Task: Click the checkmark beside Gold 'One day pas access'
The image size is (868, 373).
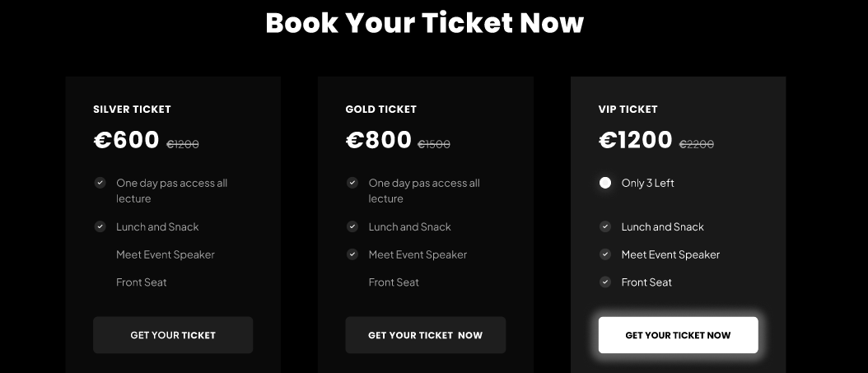Action: [352, 183]
